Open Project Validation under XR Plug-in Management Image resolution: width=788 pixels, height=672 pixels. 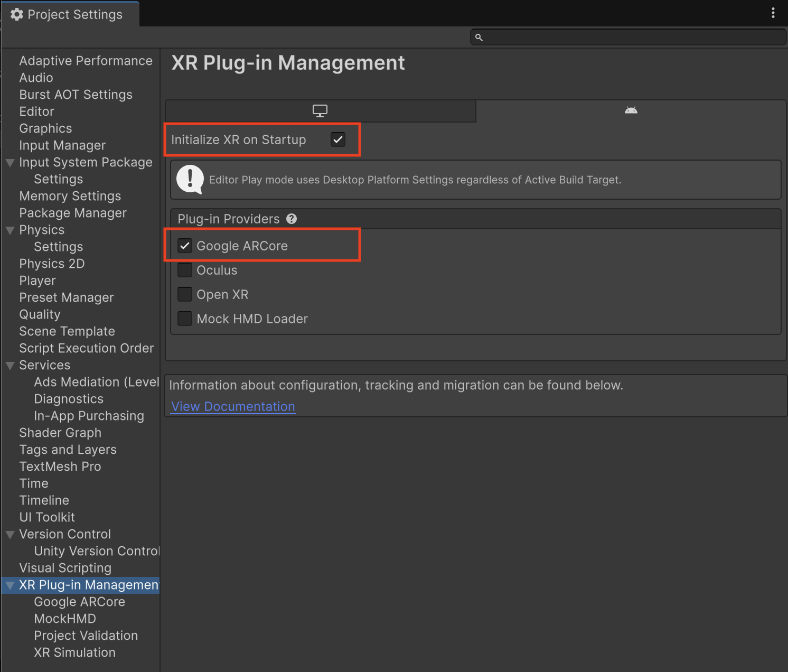coord(86,636)
